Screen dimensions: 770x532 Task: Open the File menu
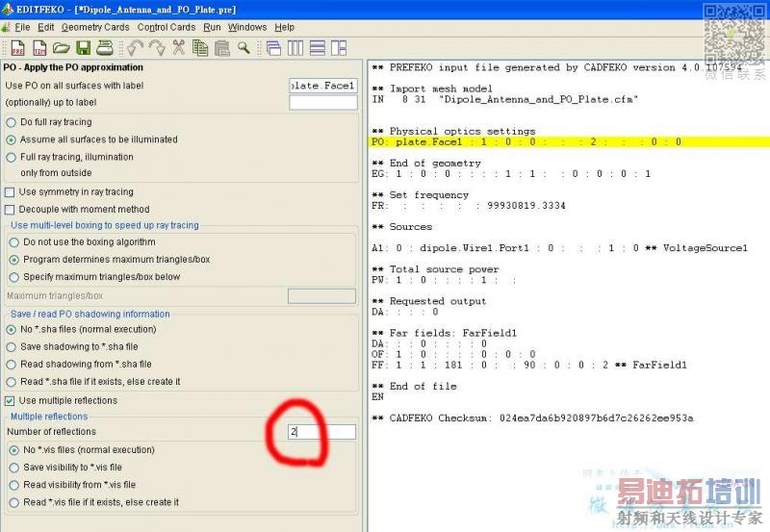coord(22,28)
